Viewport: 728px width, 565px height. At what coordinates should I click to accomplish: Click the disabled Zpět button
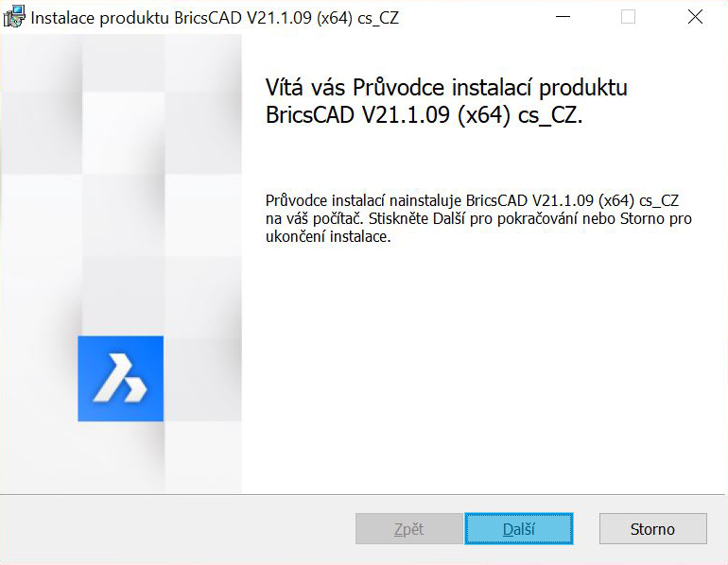[x=409, y=528]
